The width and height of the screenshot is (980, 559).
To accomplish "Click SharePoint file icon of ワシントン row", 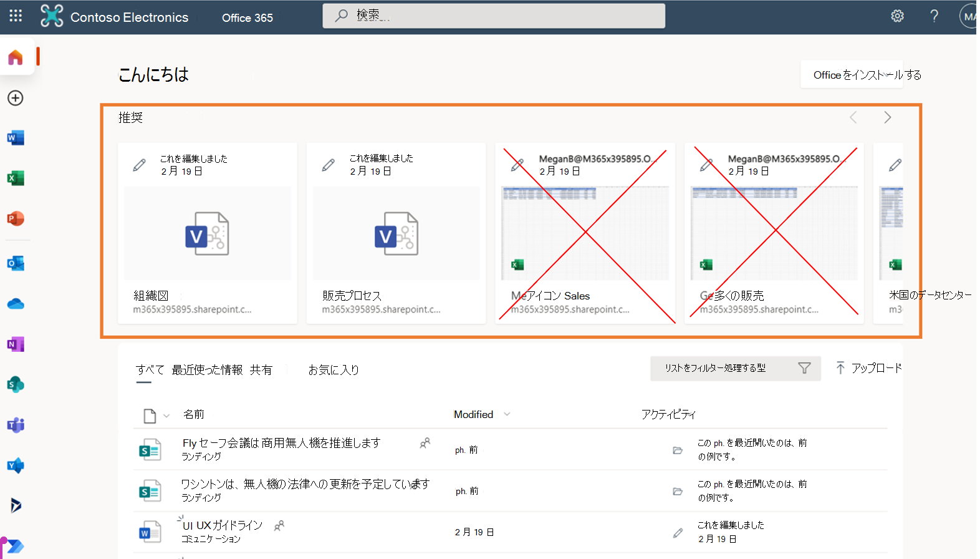I will click(x=150, y=491).
